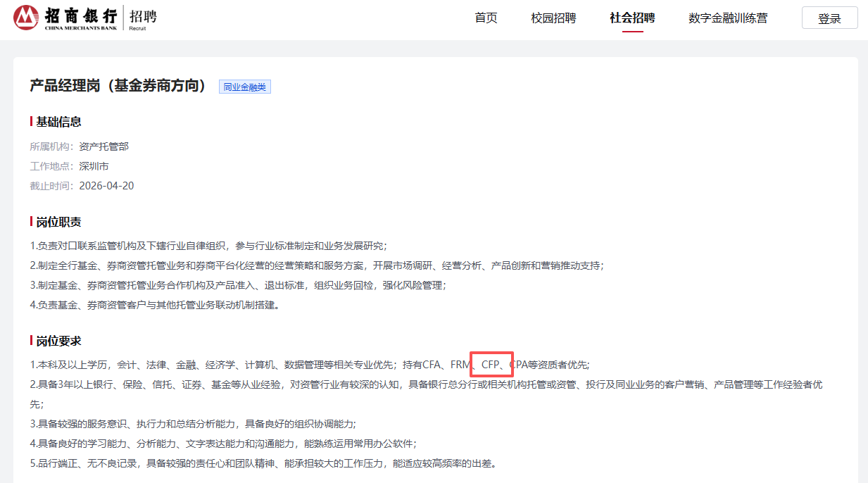
Task: Click the job title 产品经理岗（基金券商方向）
Action: [119, 86]
